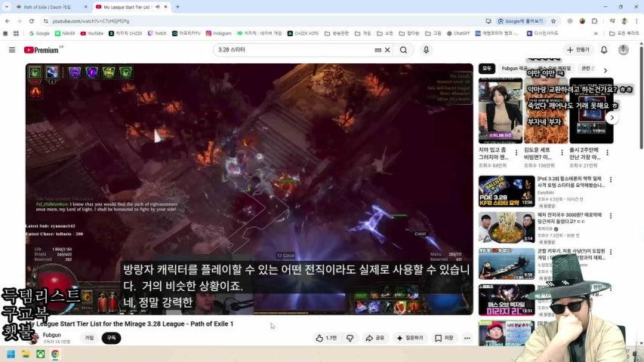This screenshot has height=362, width=644.
Task: Open the 그림 bookmarks folder
Action: pyautogui.click(x=433, y=33)
